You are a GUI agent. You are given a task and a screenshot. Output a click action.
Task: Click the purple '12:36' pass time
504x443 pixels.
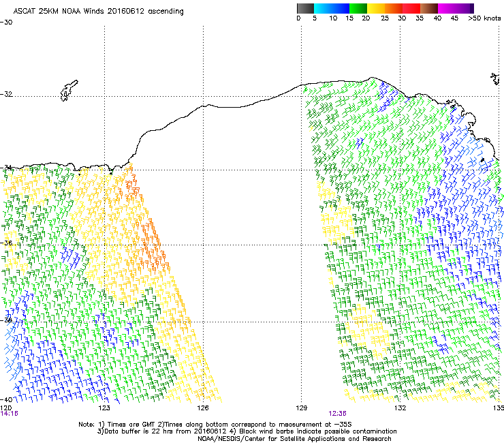pos(337,414)
